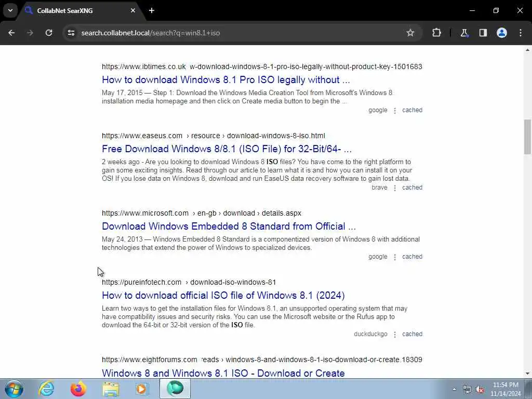Open options dots for microsoft.com result
The height and width of the screenshot is (399, 532).
tap(395, 257)
